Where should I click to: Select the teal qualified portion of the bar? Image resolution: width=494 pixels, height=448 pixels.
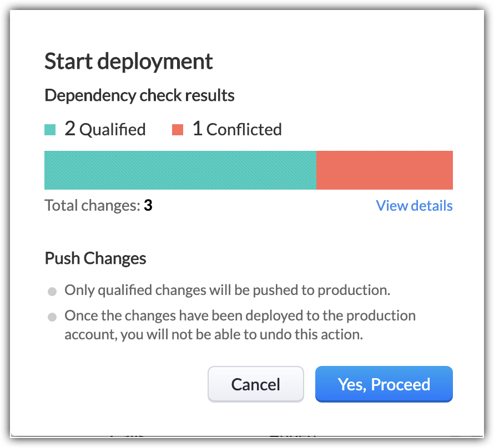point(180,170)
